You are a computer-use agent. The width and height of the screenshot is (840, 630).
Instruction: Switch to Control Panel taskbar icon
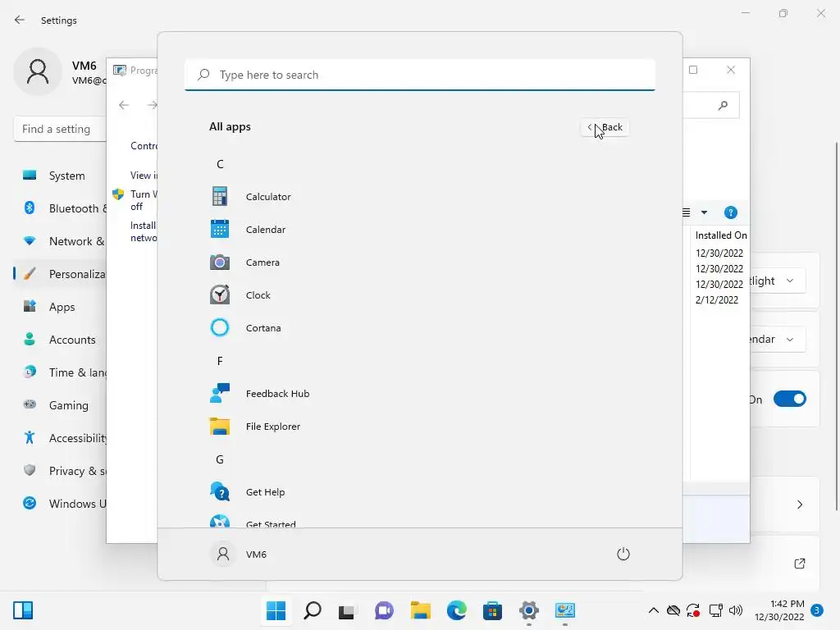(564, 610)
